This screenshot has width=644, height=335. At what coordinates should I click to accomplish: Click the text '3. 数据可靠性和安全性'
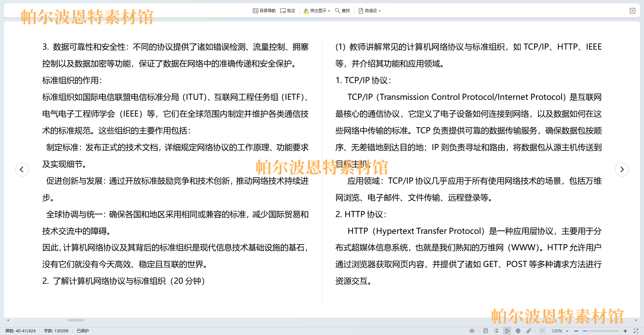click(84, 47)
